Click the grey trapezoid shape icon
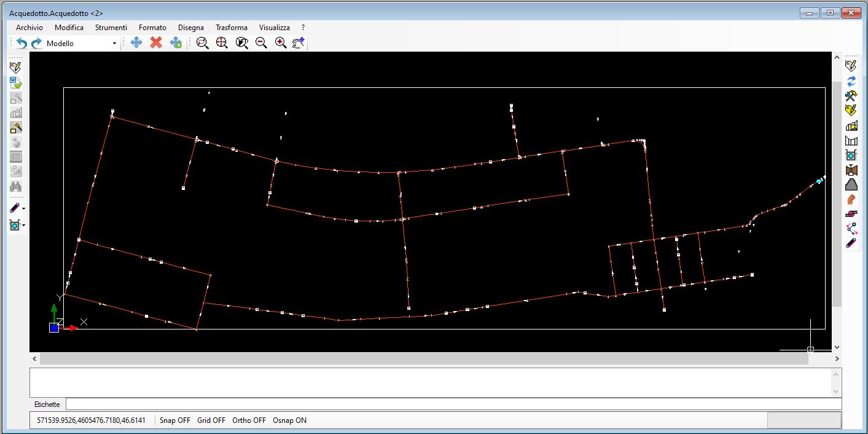 [851, 184]
